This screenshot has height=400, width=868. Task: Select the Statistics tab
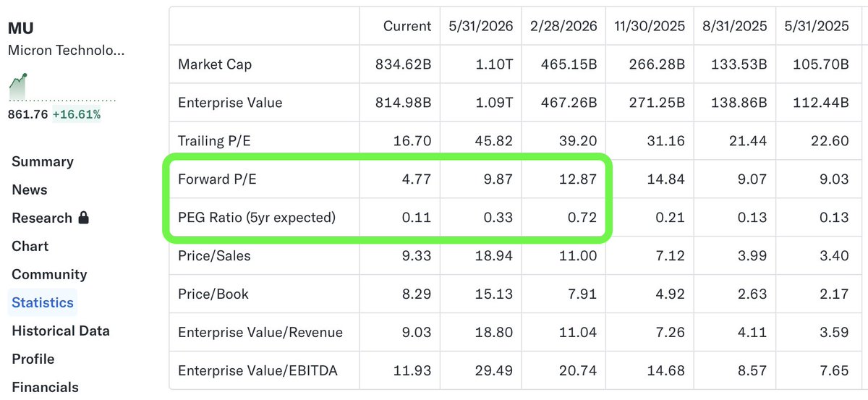pos(43,302)
